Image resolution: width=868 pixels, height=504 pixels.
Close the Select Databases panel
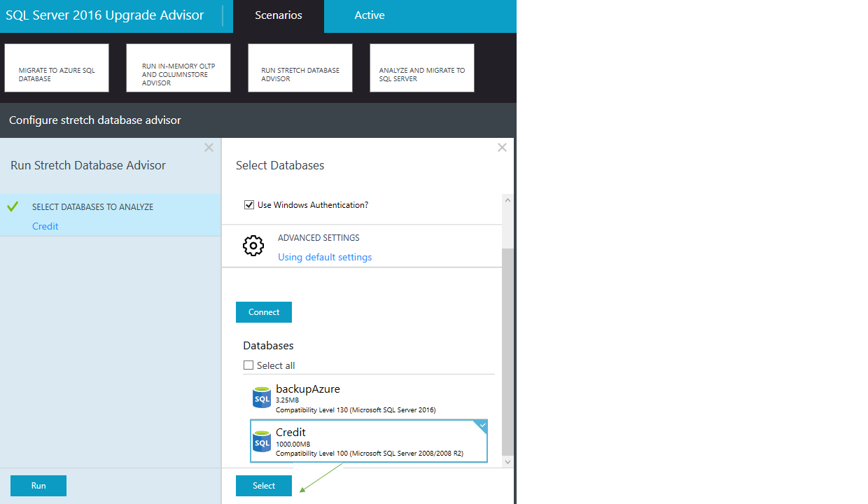502,148
